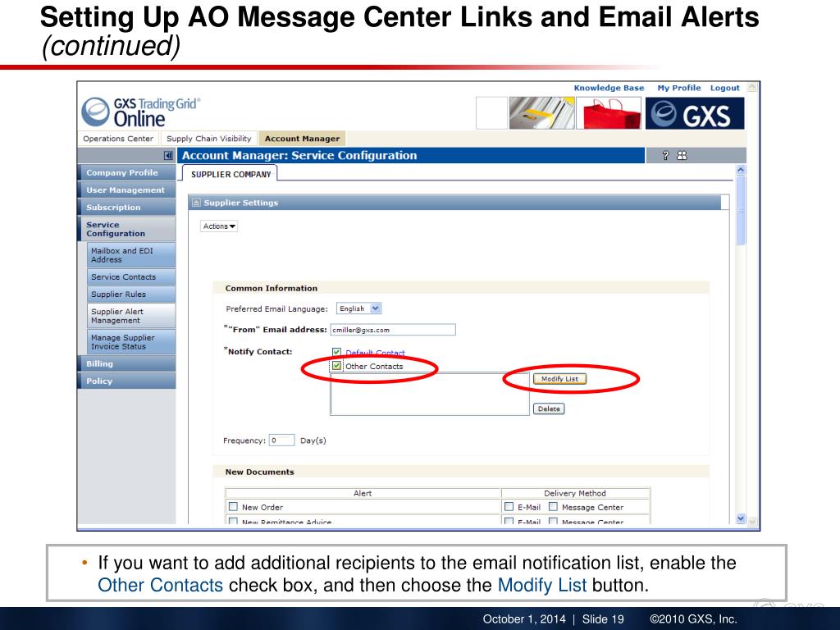Click the Common Information heading
The image size is (840, 630).
pyautogui.click(x=271, y=288)
